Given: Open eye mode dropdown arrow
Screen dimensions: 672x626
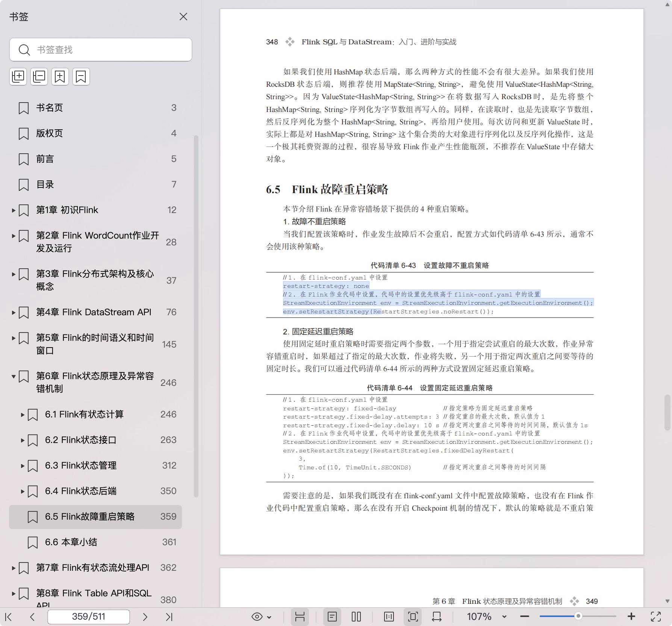Looking at the screenshot, I should 269,617.
